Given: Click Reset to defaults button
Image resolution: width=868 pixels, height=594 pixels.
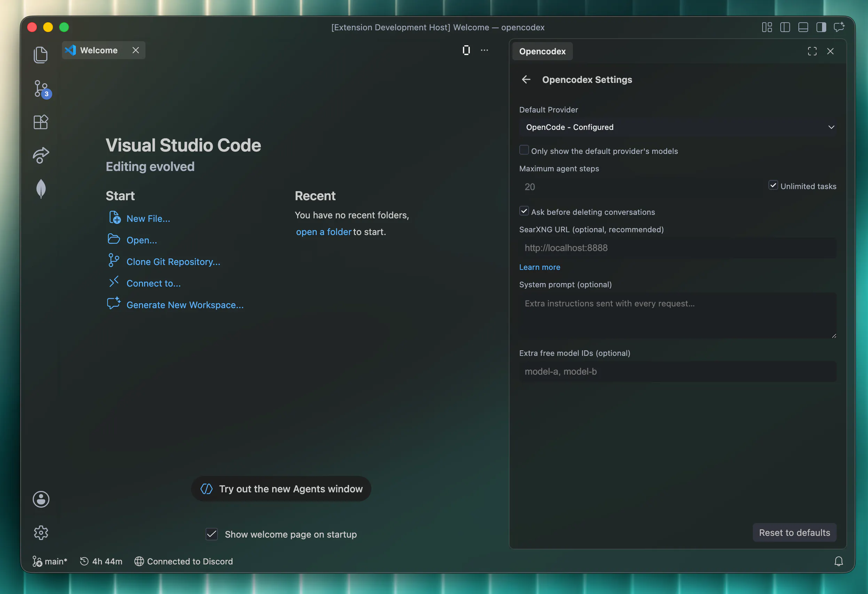Looking at the screenshot, I should [x=795, y=532].
